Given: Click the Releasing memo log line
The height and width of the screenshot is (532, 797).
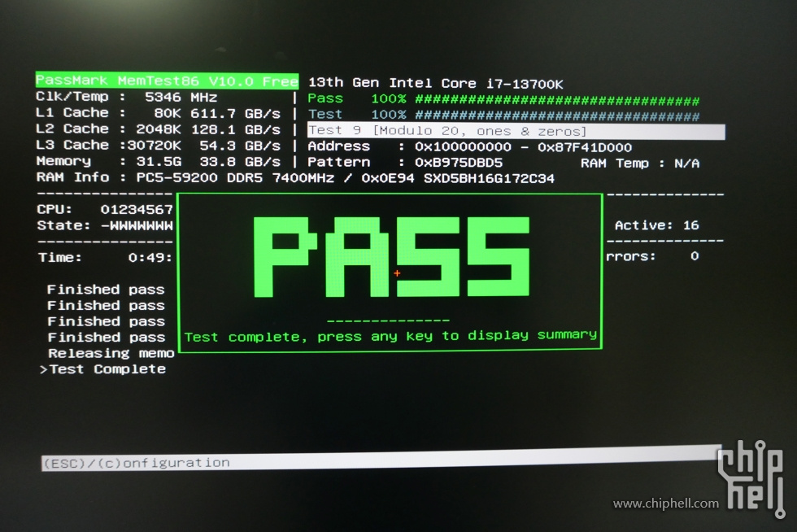Looking at the screenshot, I should click(111, 353).
